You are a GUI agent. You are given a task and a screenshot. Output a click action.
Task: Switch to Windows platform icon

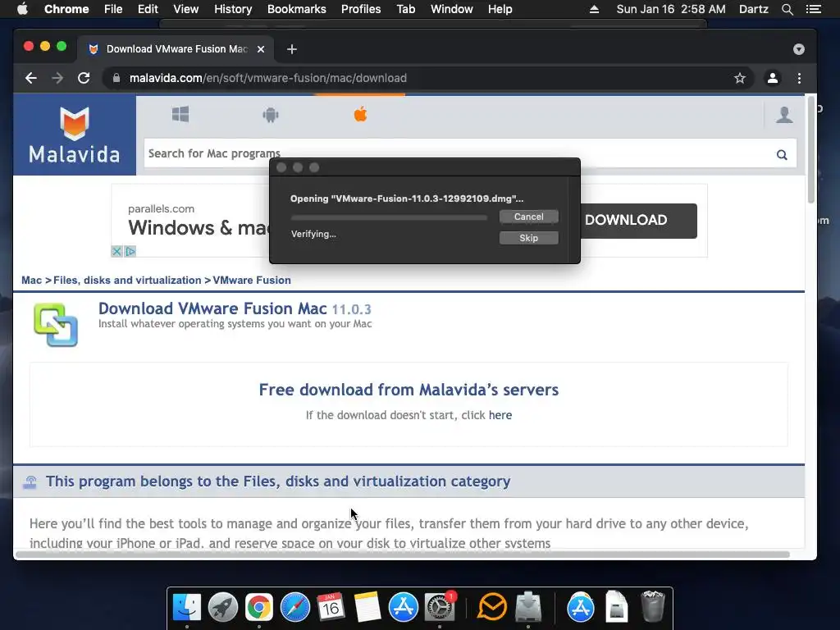tap(180, 114)
